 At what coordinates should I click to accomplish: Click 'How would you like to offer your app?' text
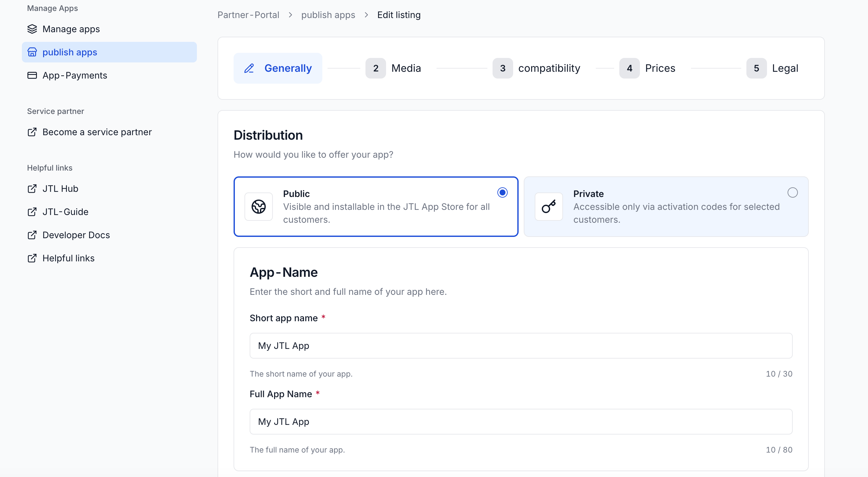(x=313, y=155)
